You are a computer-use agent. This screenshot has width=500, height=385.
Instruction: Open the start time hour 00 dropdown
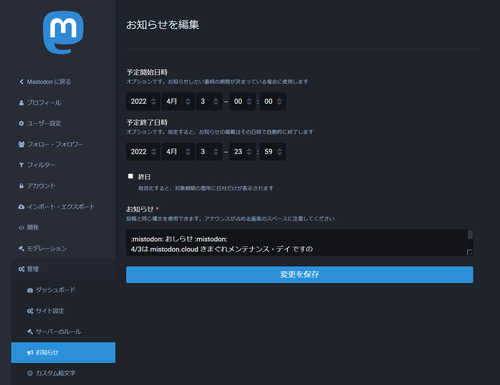click(243, 101)
